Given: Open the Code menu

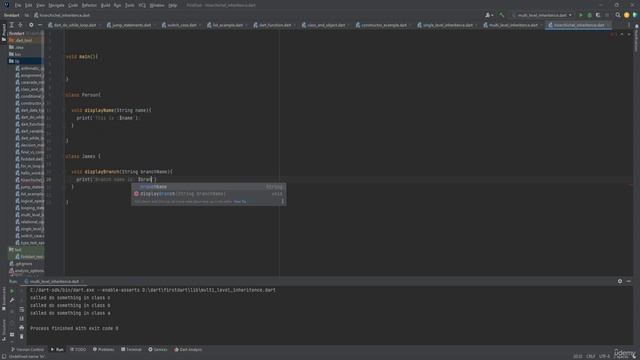Looking at the screenshot, I should [73, 5].
